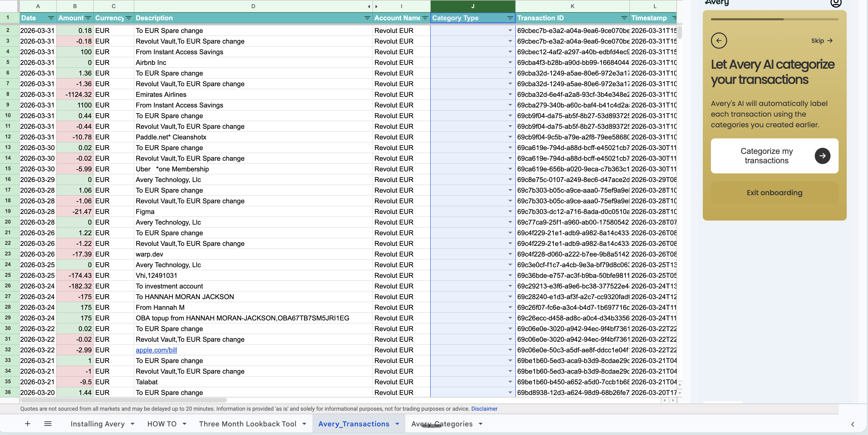Viewport: 868px width, 435px height.
Task: Open the Account Name column filter
Action: point(425,18)
